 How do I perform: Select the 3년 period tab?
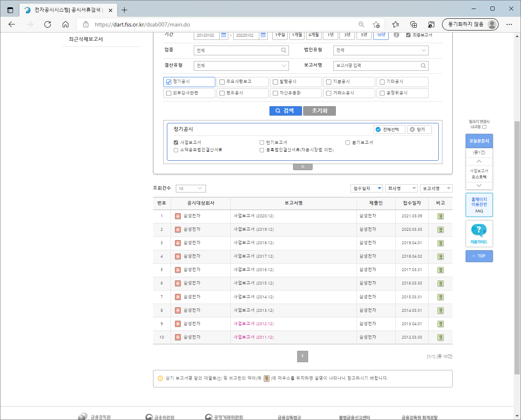tap(347, 35)
